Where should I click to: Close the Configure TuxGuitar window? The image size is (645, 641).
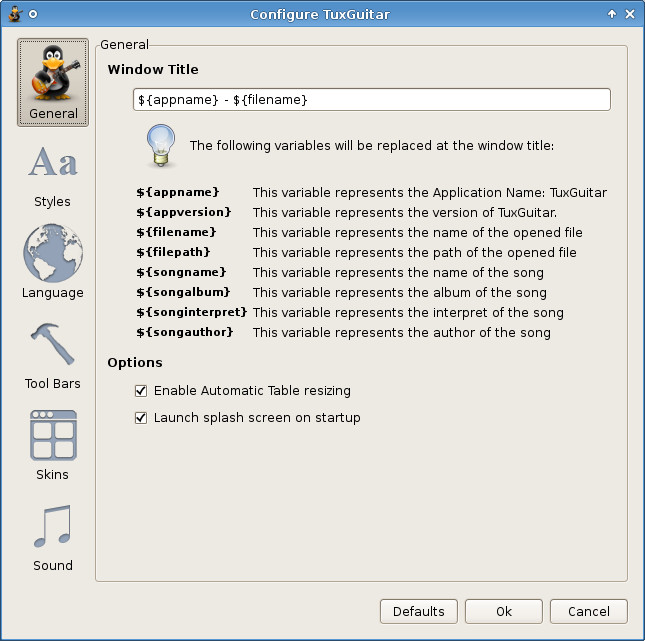630,14
